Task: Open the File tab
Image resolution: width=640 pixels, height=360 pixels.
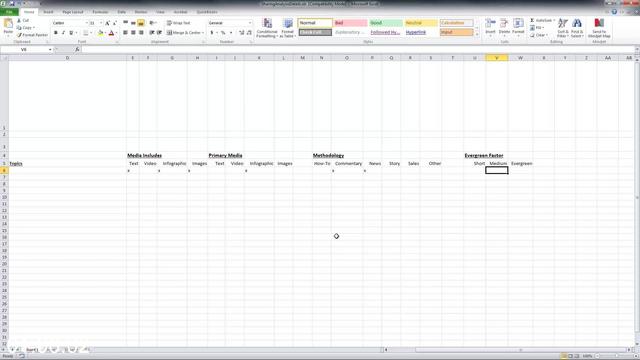Action: (9, 12)
